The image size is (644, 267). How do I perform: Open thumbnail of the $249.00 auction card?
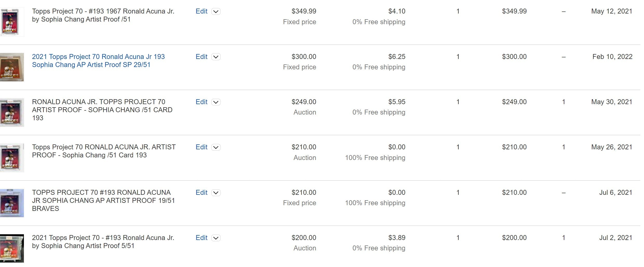[x=12, y=112]
